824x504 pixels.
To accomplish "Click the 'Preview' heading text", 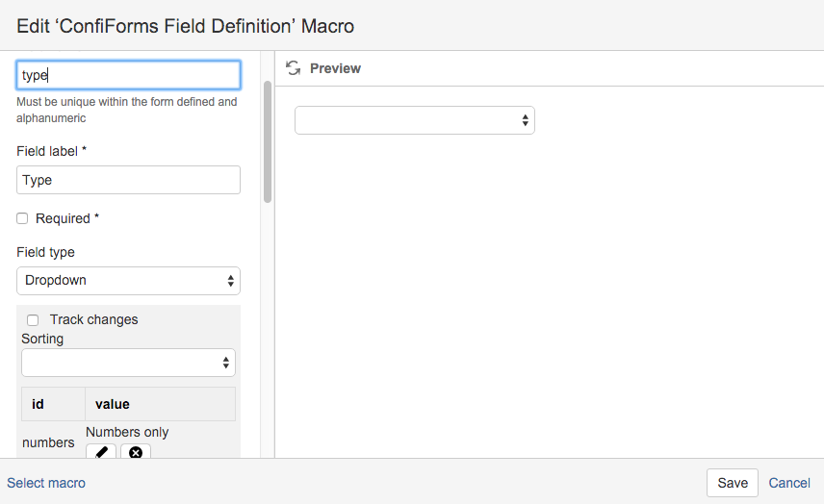I will pos(335,68).
